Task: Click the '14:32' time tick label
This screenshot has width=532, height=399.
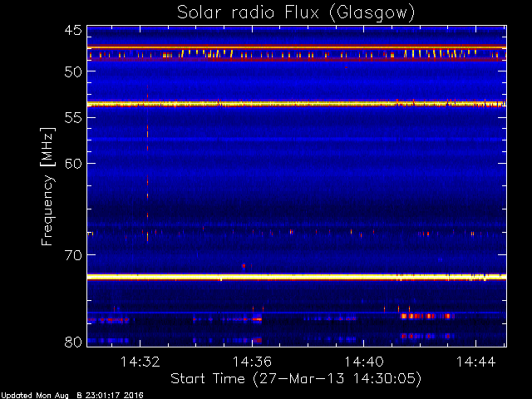Action: [140, 362]
